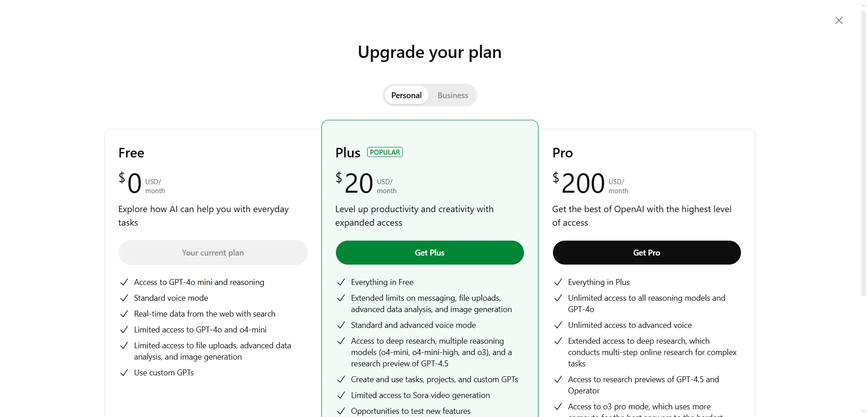868x417 pixels.
Task: Click the Free plan heading
Action: click(131, 153)
